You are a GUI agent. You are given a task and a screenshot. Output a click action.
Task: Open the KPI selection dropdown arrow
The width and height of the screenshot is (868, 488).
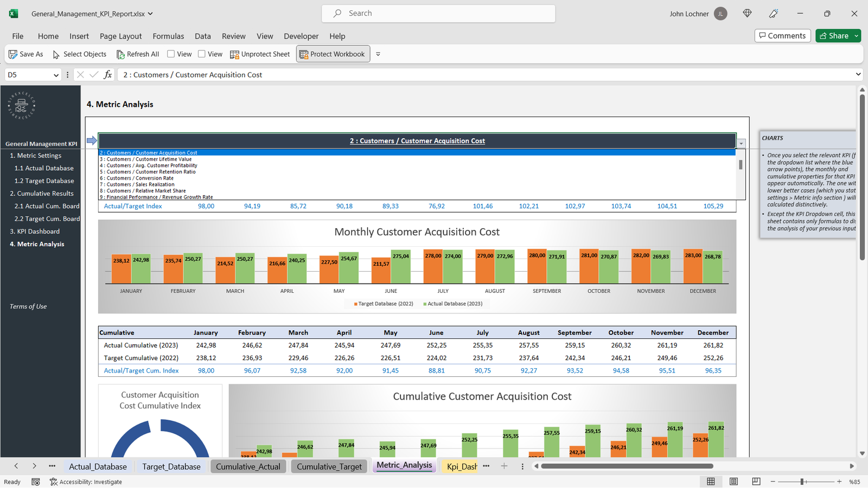pyautogui.click(x=741, y=144)
